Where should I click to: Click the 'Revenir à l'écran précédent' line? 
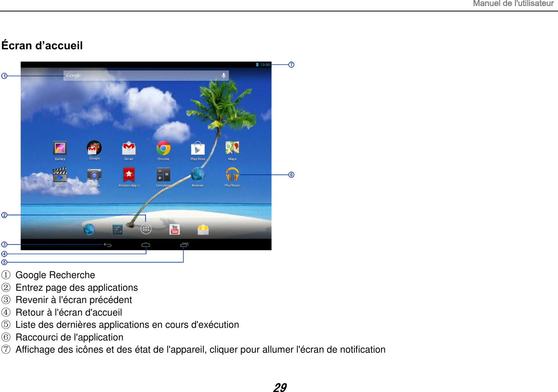tap(73, 300)
